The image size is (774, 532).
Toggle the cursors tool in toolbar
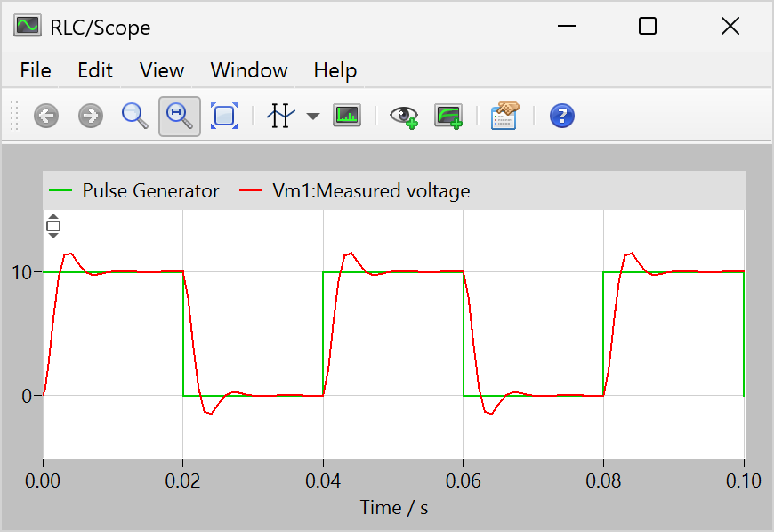click(280, 116)
